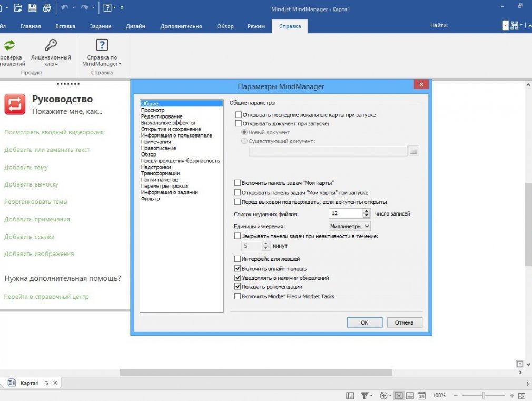
Task: Open the filter dropdown arrow in status bar
Action: (x=371, y=396)
